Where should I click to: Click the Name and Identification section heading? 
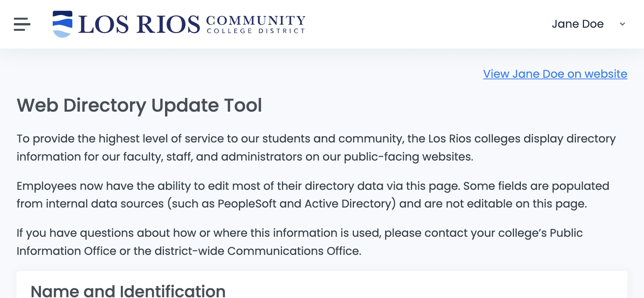pos(128,291)
